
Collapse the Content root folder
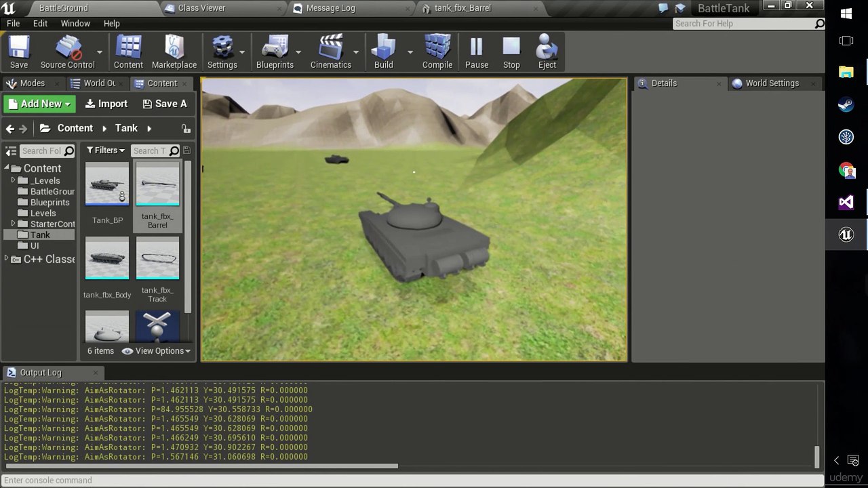(x=7, y=168)
